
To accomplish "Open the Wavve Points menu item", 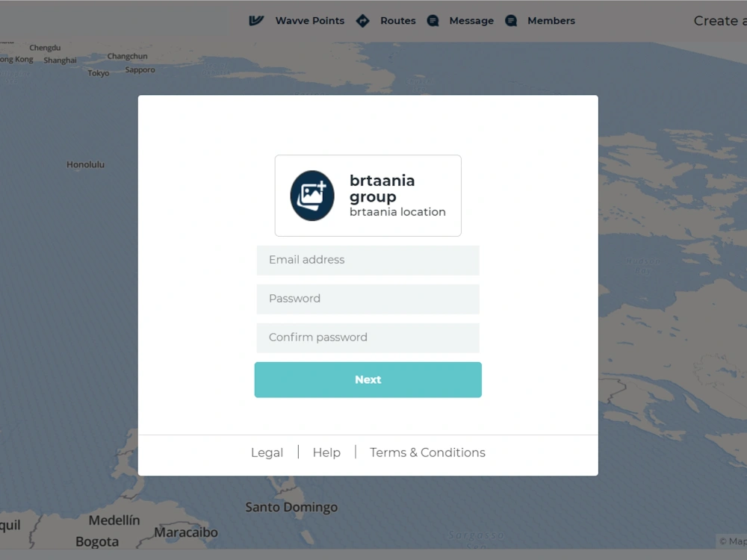I will click(310, 20).
